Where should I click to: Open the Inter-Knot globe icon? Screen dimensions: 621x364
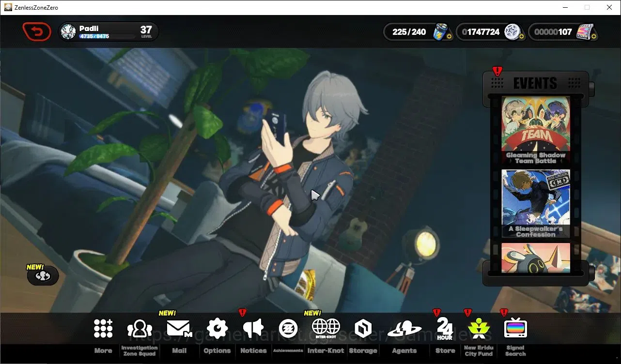click(326, 329)
